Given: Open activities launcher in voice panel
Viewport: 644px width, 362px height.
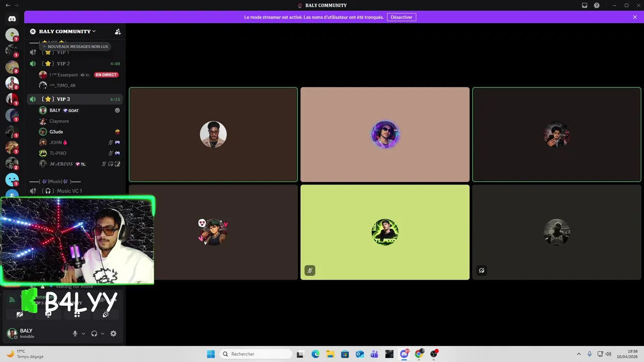Looking at the screenshot, I should [77, 314].
